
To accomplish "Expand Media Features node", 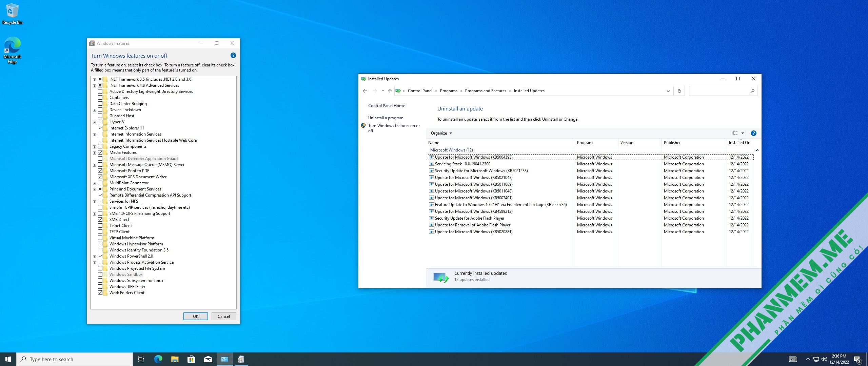I will point(94,152).
